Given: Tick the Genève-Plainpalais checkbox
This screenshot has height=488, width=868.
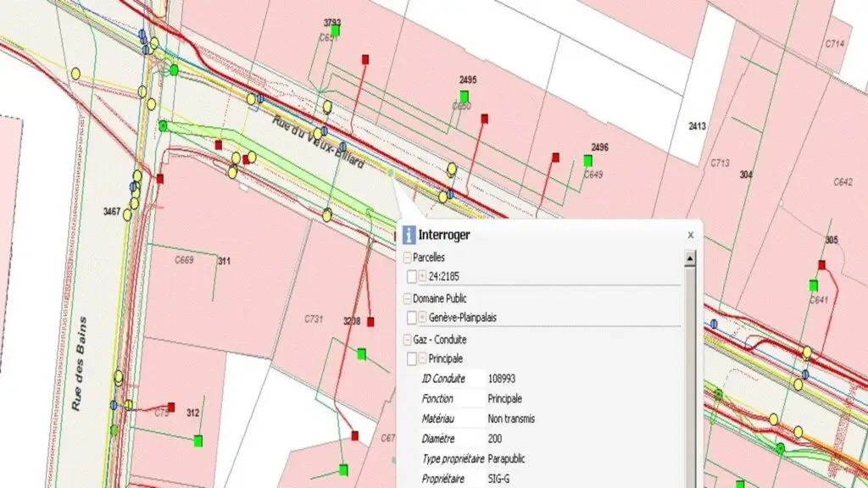Looking at the screenshot, I should 411,318.
